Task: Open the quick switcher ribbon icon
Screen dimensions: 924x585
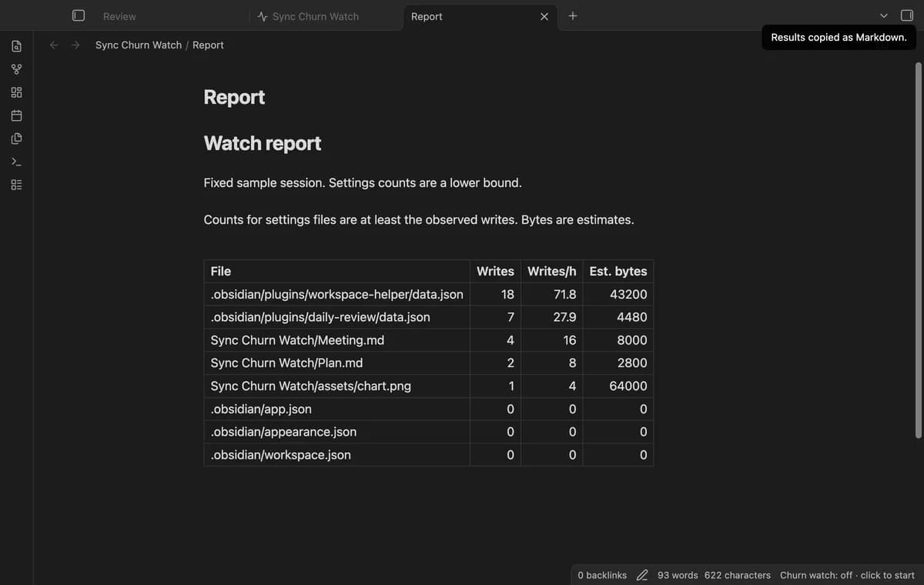Action: (16, 46)
